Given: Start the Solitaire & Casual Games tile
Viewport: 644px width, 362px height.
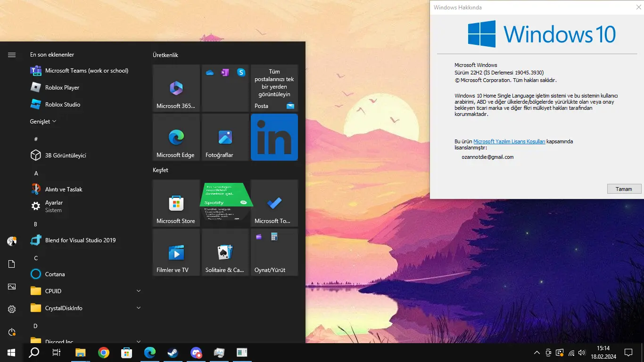Looking at the screenshot, I should click(x=225, y=252).
